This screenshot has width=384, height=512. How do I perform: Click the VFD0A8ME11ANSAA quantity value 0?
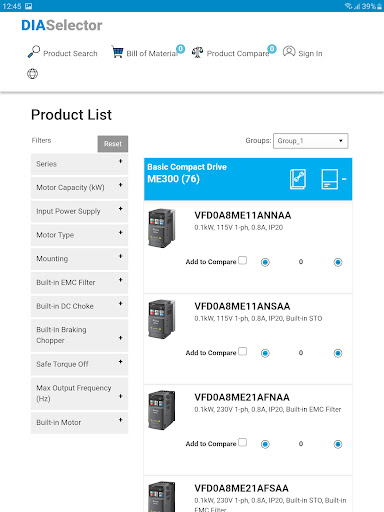[x=301, y=353]
